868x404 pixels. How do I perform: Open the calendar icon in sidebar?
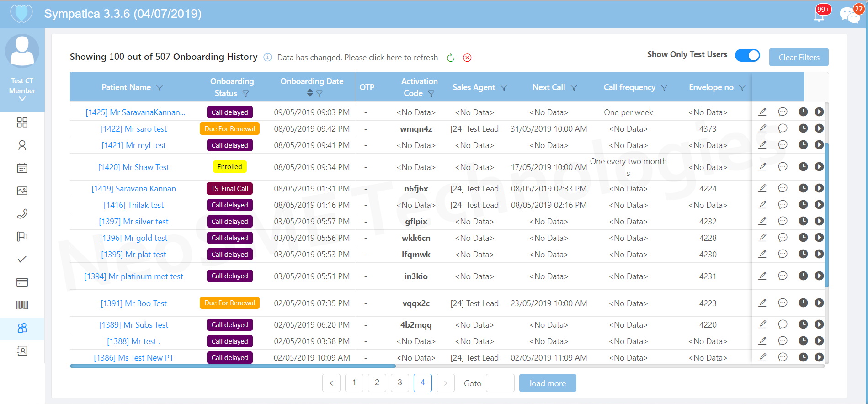point(22,168)
